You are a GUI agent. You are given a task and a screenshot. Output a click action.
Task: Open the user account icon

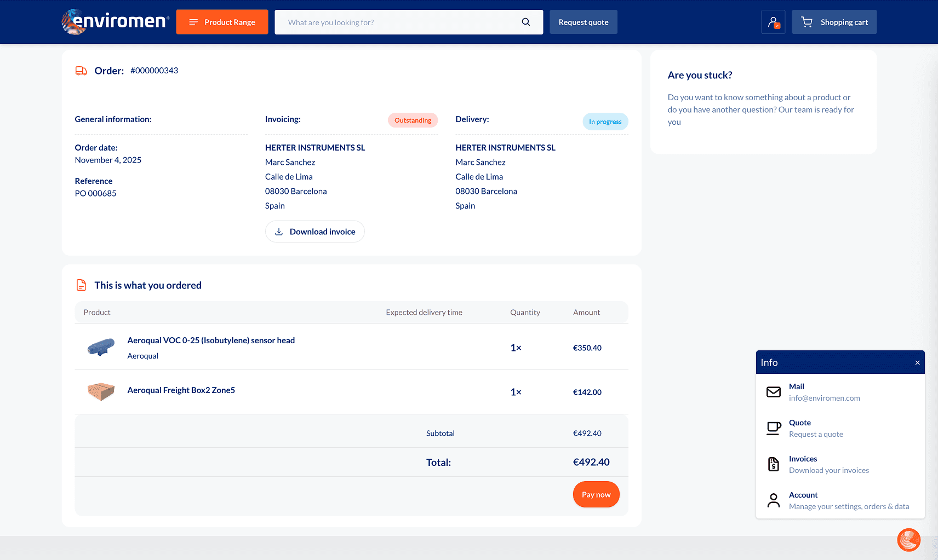(x=773, y=22)
